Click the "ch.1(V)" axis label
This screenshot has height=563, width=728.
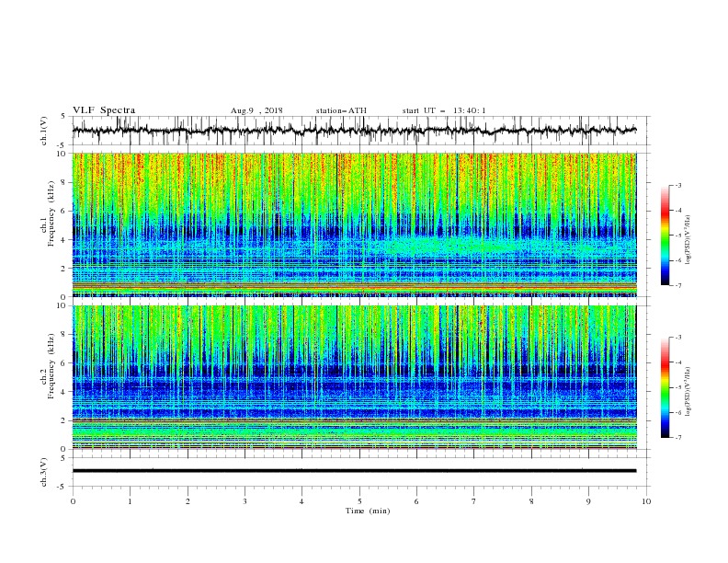pyautogui.click(x=44, y=131)
